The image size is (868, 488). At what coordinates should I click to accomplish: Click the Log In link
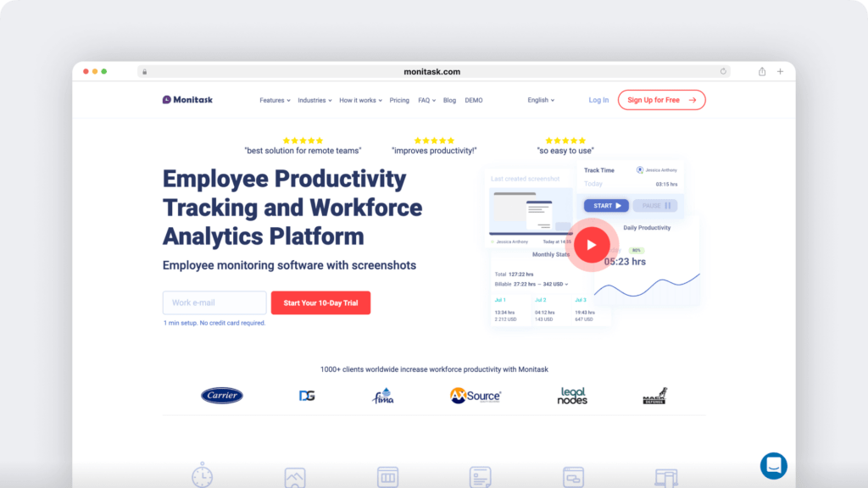598,100
